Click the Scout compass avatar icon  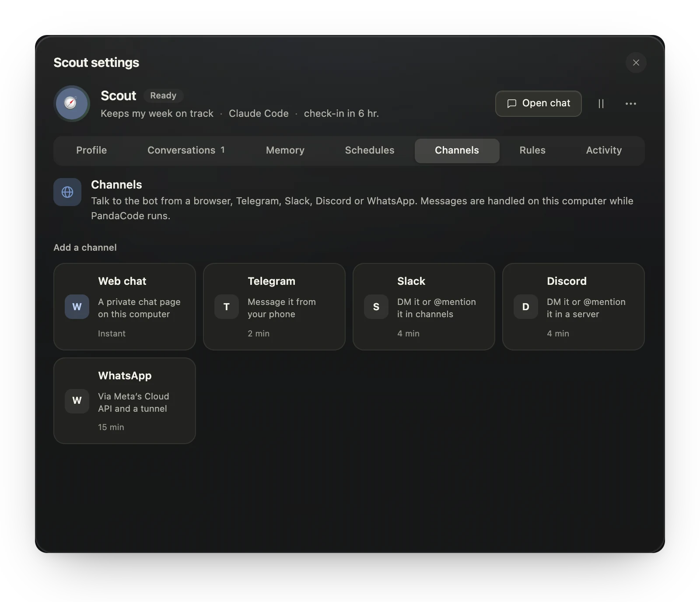point(72,103)
